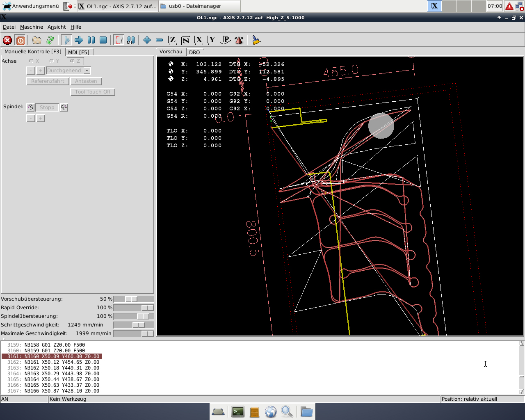This screenshot has height=420, width=525.
Task: Select the Vorschau tab
Action: click(171, 52)
